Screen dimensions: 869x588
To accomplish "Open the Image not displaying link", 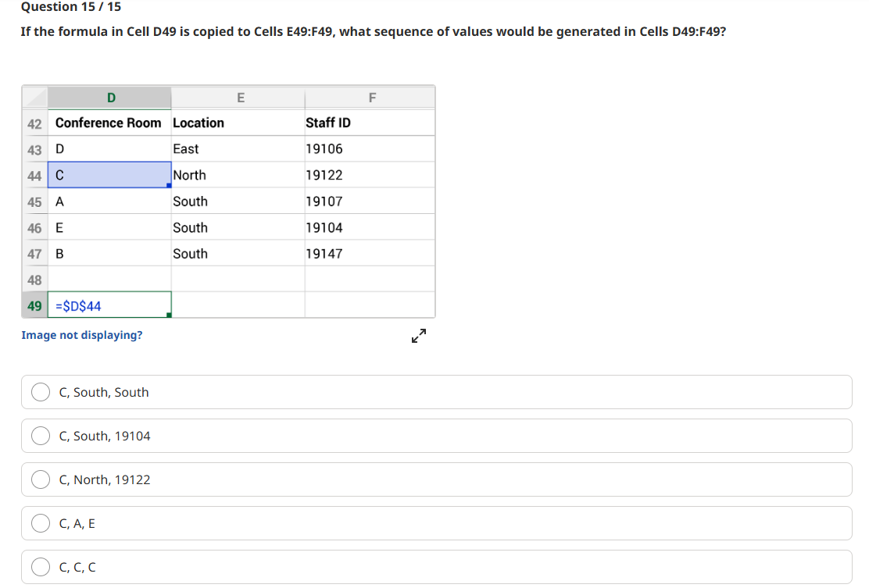I will click(81, 334).
